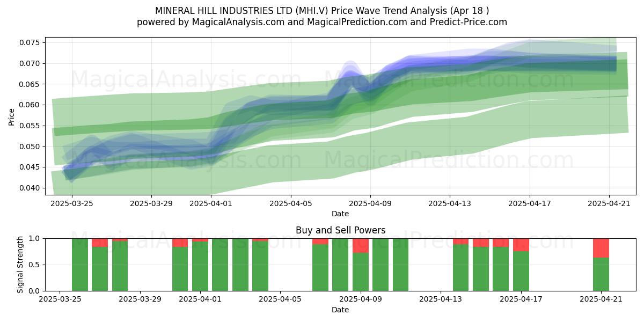Select the 0.075 price tick label

[31, 42]
